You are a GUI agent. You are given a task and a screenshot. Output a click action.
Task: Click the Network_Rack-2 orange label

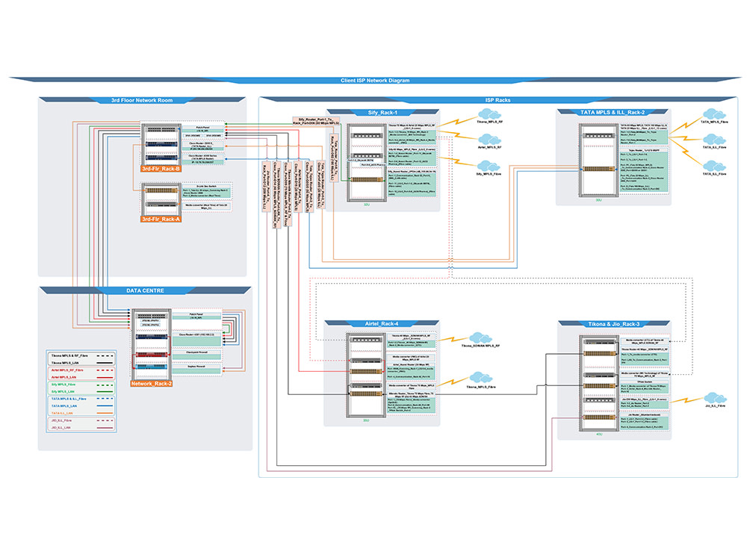click(152, 385)
